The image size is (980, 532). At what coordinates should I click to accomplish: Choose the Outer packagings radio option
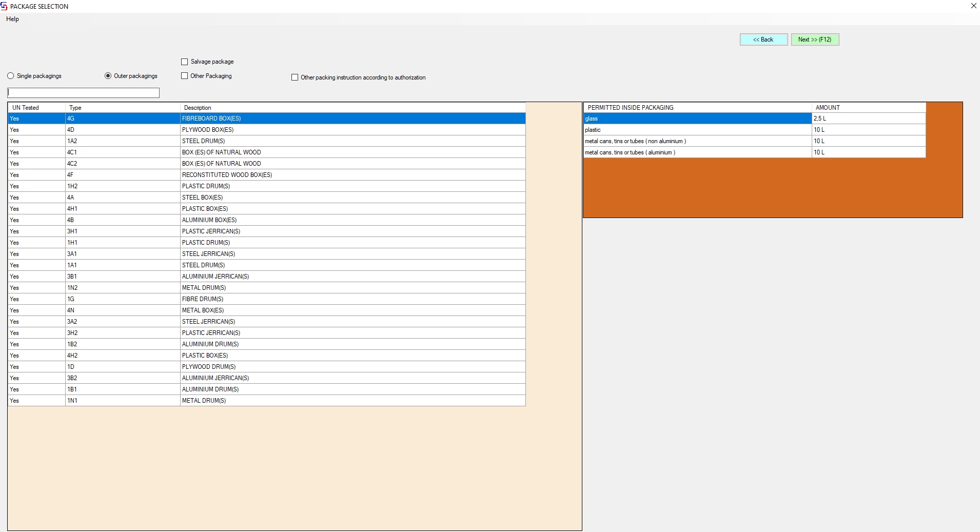click(x=108, y=76)
